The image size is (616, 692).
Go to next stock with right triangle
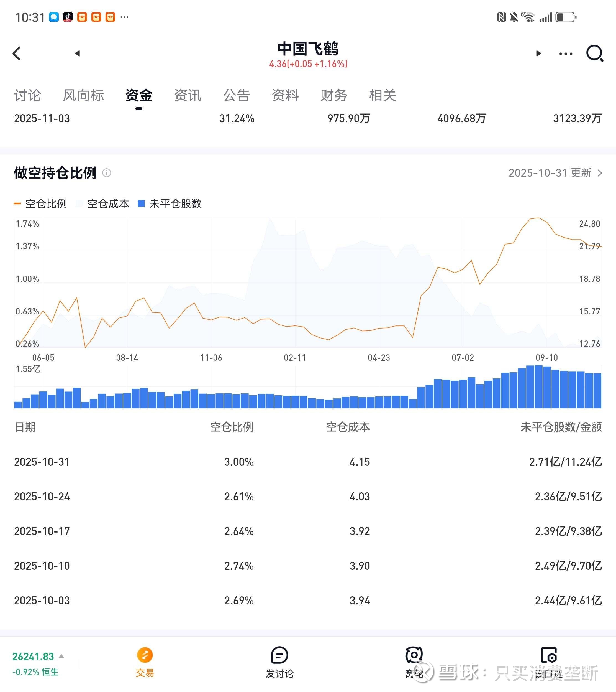pos(538,54)
